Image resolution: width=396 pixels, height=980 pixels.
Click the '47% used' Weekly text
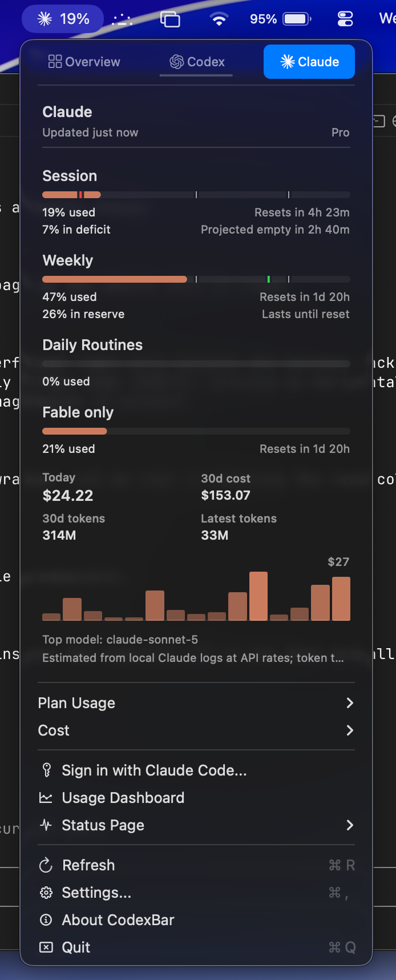(70, 297)
